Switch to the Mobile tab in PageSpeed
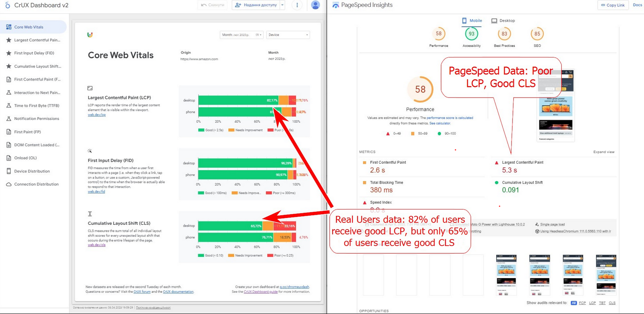Image resolution: width=644 pixels, height=314 pixels. (x=472, y=21)
